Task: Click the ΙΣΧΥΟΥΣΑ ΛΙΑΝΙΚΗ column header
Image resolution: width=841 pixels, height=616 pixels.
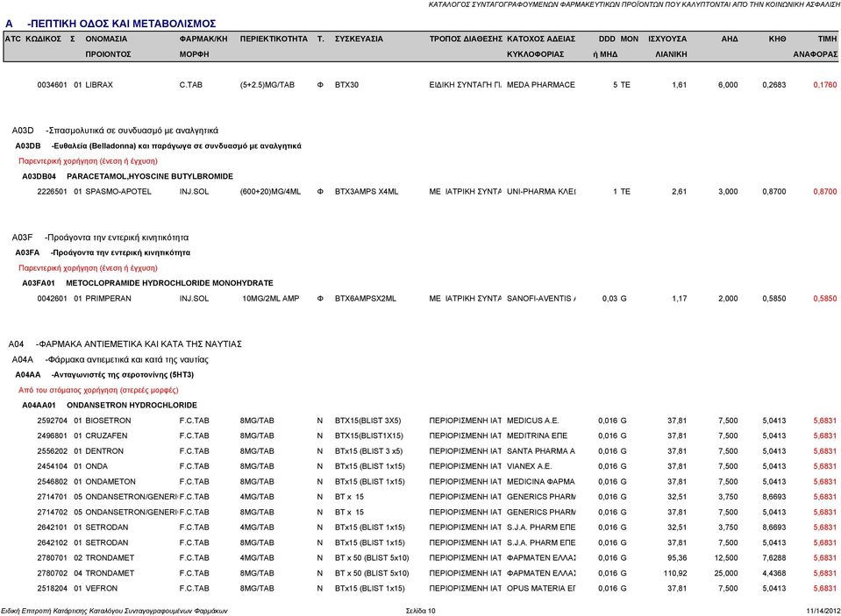Action: pos(667,46)
